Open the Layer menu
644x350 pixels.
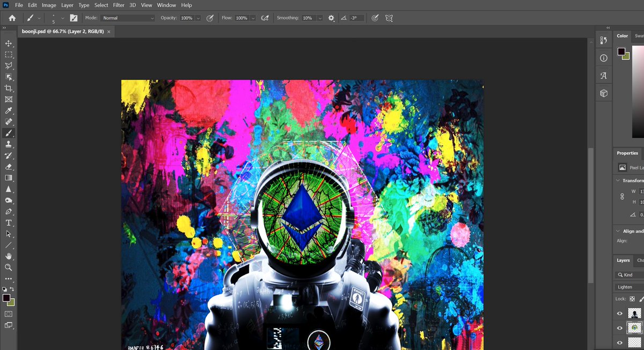point(67,5)
